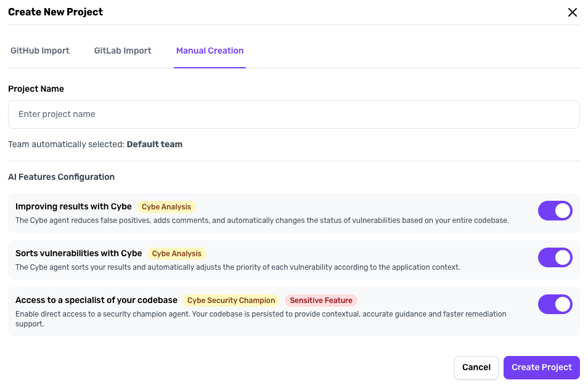
Task: Click the Project Name label
Action: click(x=36, y=89)
